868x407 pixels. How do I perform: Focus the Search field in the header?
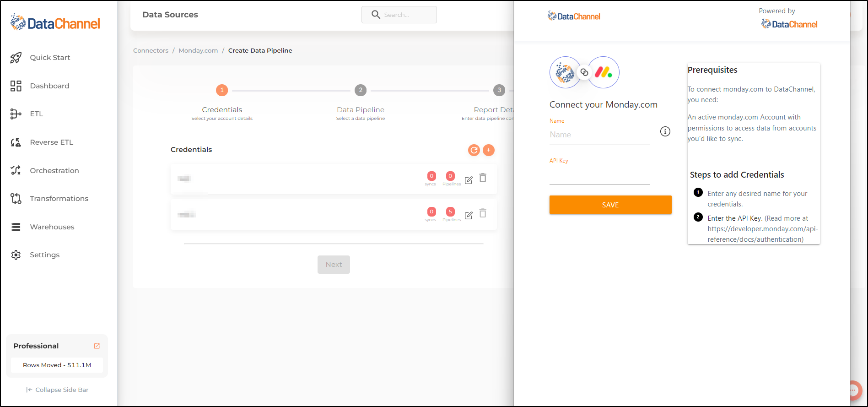click(399, 15)
